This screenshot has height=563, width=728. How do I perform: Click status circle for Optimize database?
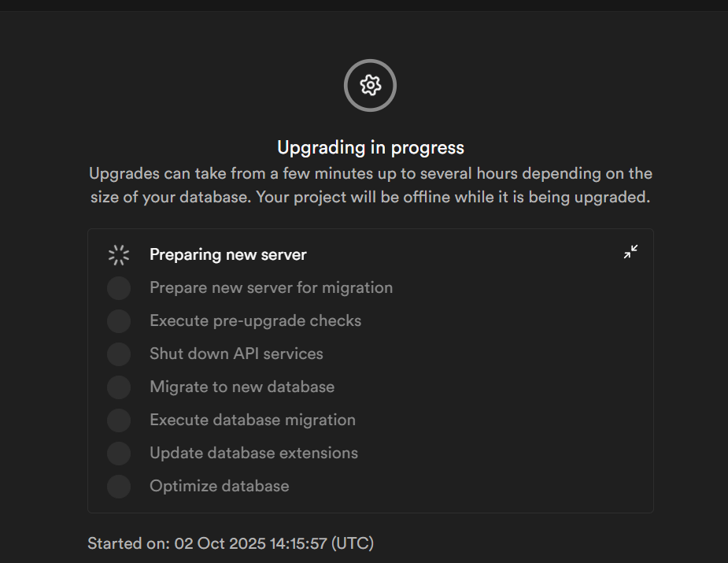(119, 487)
